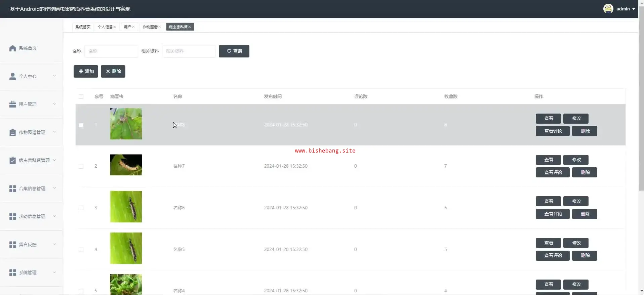644x295 pixels.
Task: Close the 病虫害科普 tab with its X
Action: point(190,27)
